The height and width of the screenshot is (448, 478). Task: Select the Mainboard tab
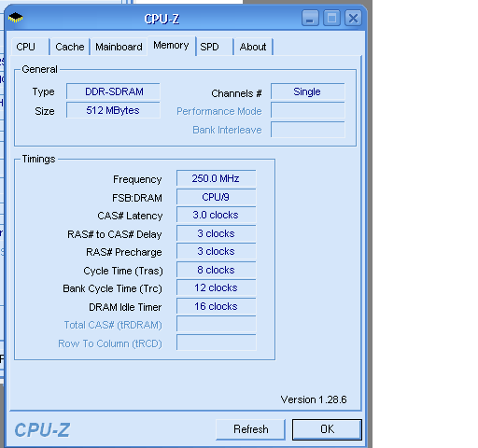coord(119,47)
